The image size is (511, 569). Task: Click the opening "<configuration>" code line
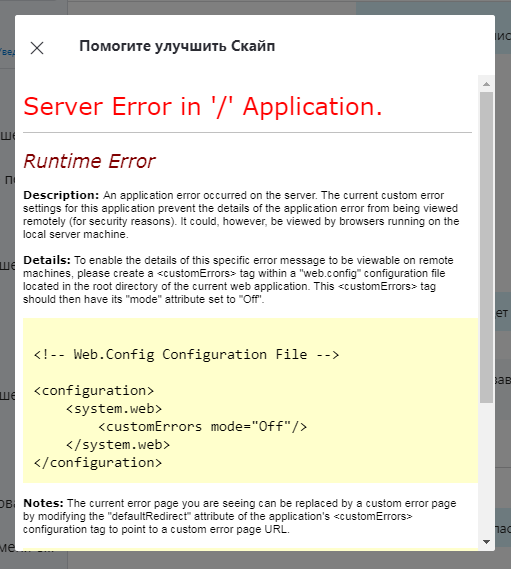coord(94,390)
